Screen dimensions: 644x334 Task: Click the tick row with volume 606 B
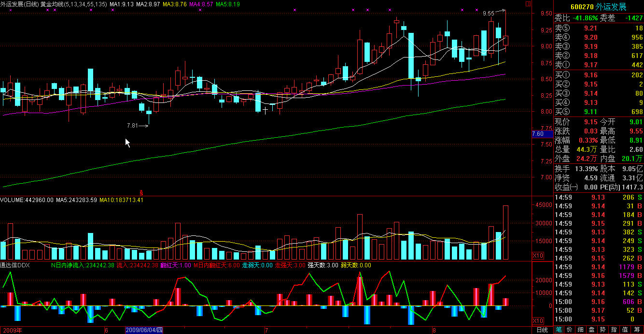[x=599, y=302]
